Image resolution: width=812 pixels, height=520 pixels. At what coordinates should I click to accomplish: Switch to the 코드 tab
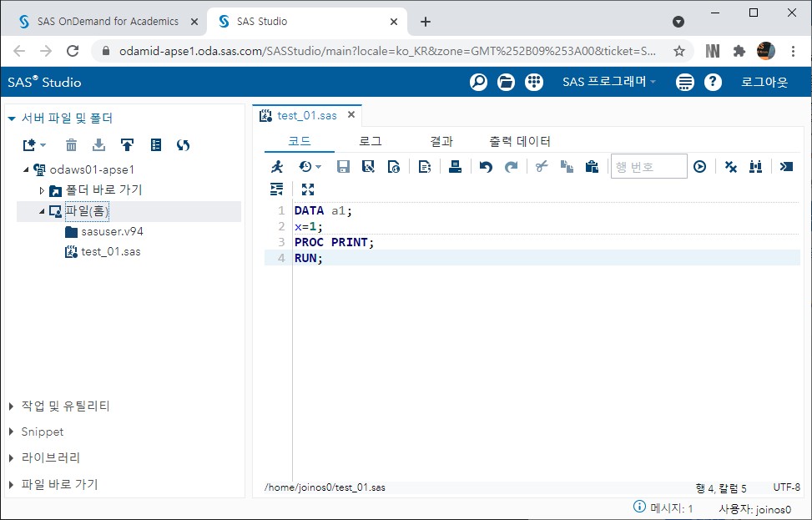click(300, 141)
